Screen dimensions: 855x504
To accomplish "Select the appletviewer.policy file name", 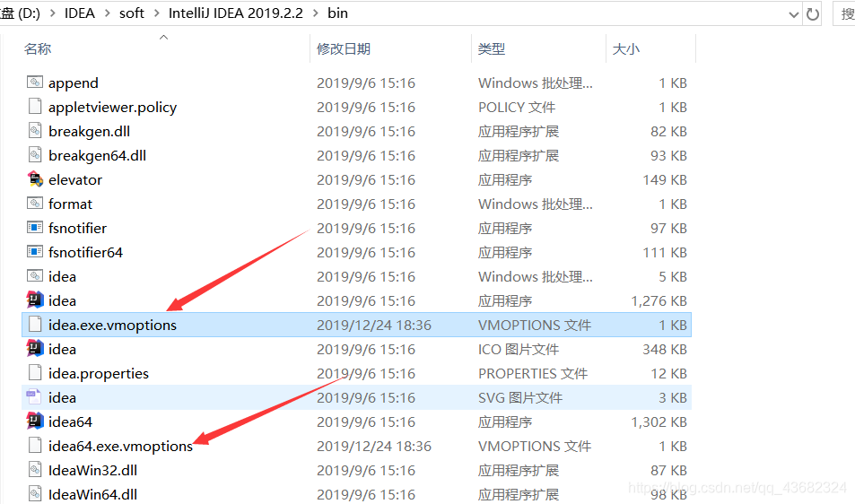I will [112, 108].
